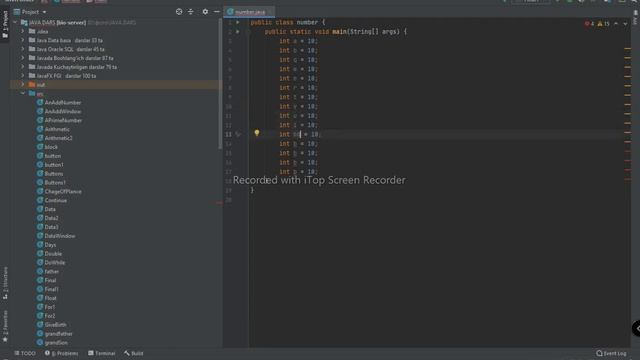Screen dimensions: 640x360
Task: Expand the Javada Boshlang'ich folder
Action: pos(23,58)
